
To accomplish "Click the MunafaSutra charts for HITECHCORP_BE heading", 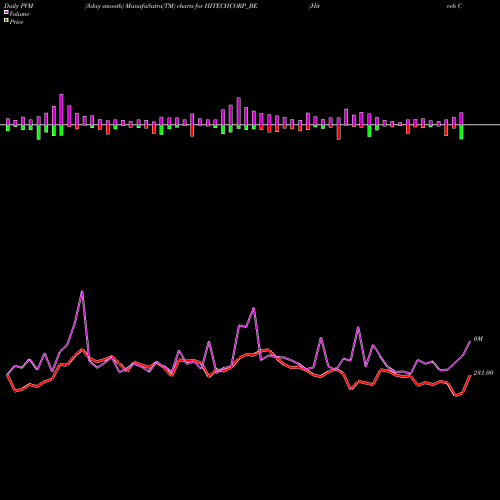I will click(171, 6).
